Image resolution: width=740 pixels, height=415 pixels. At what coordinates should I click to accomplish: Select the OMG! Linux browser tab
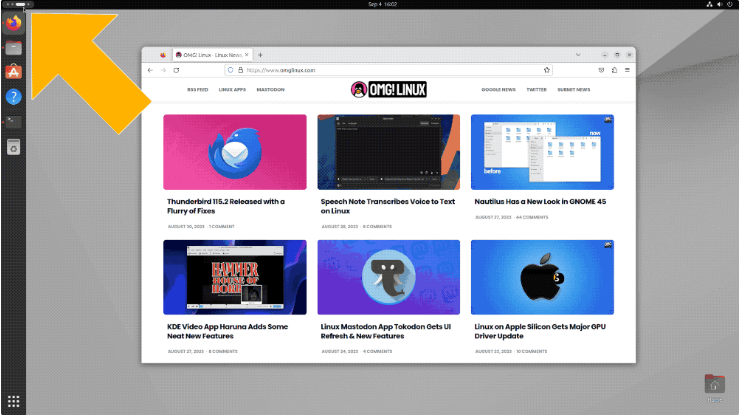pos(212,55)
